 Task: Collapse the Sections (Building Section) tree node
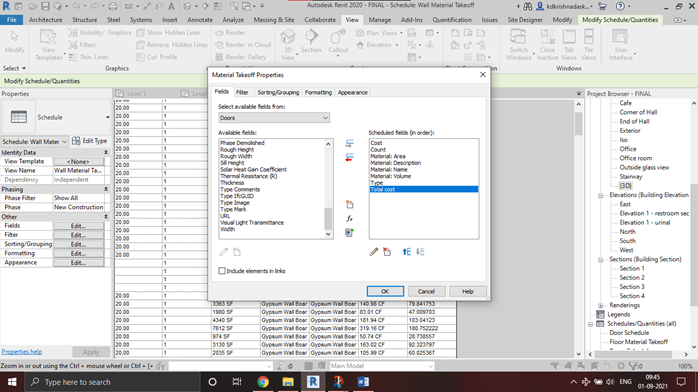[x=601, y=259]
